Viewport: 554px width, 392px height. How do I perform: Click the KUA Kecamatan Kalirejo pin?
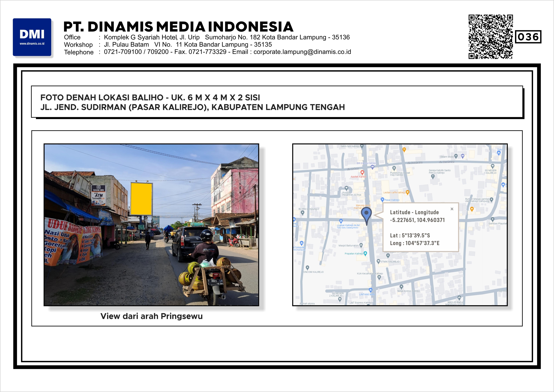379,277
